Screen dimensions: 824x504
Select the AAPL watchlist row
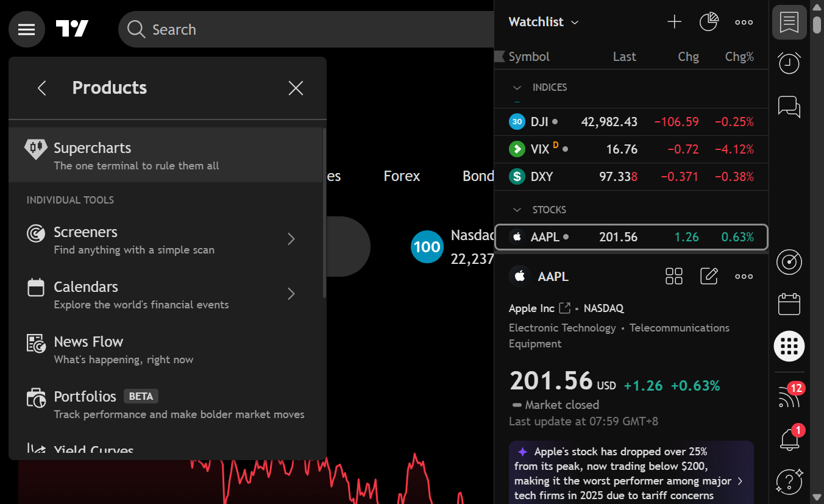click(x=631, y=237)
